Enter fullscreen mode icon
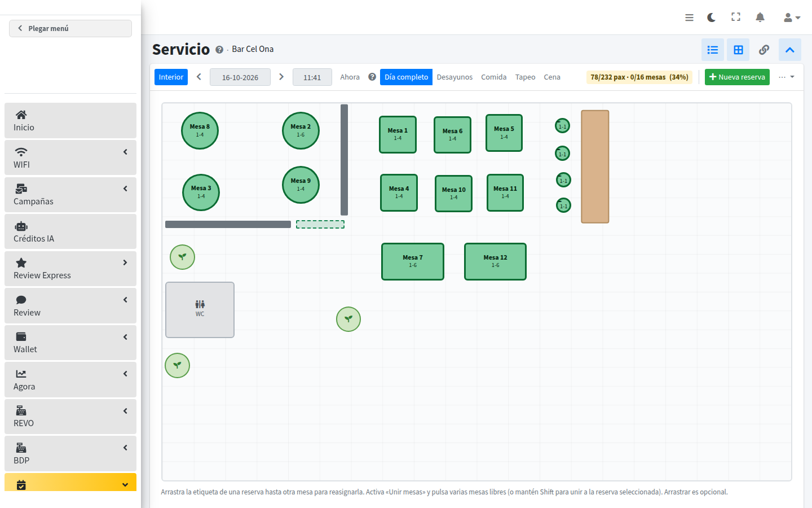The height and width of the screenshot is (508, 812). coord(736,17)
